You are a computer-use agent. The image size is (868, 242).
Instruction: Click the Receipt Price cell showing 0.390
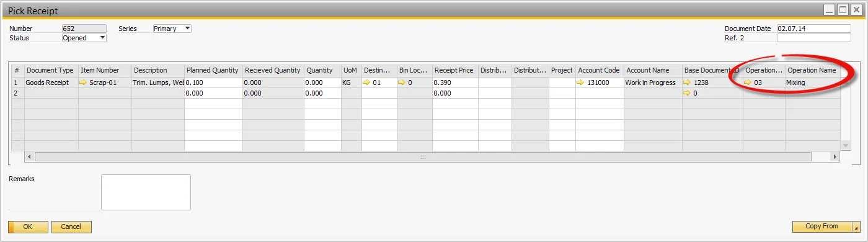point(455,83)
